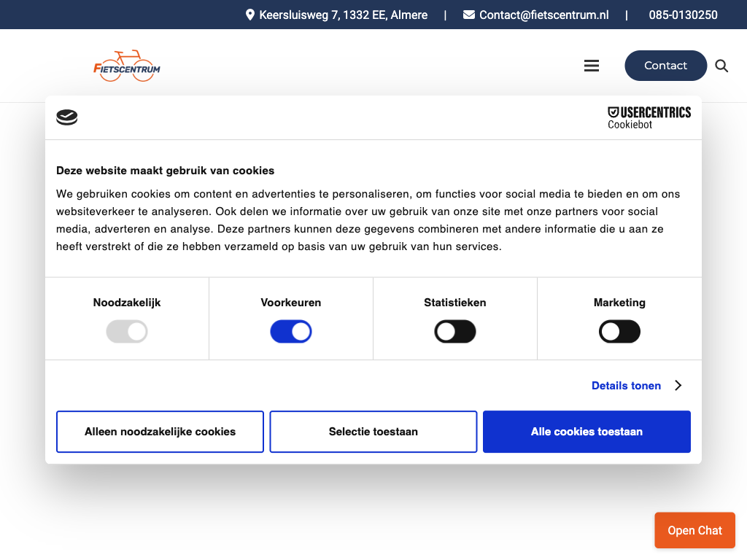Click the Contact@fietscentrum.nl email link
747x560 pixels.
pos(543,15)
